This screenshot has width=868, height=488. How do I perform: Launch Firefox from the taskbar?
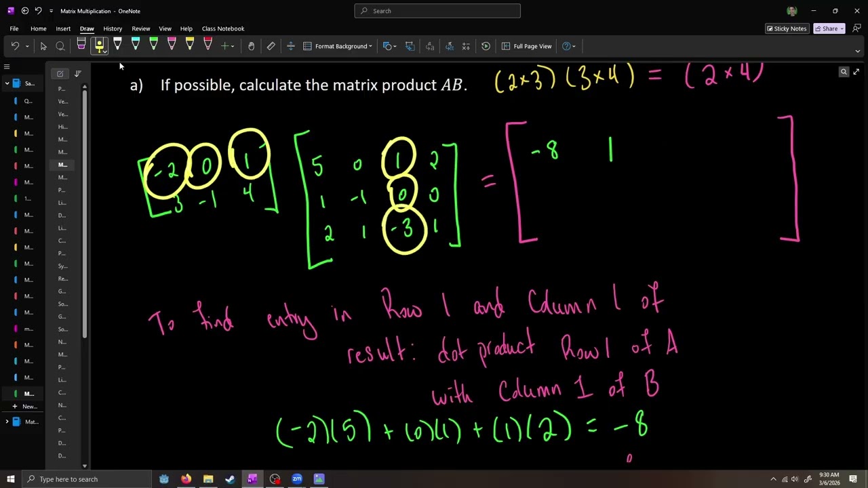click(186, 479)
